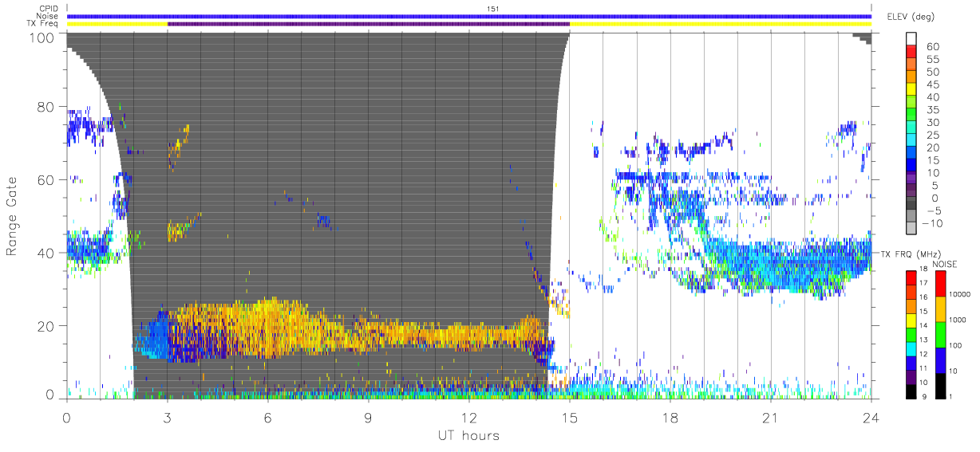
Task: Click the red top segment of the NOISE color bar
Action: tap(941, 283)
